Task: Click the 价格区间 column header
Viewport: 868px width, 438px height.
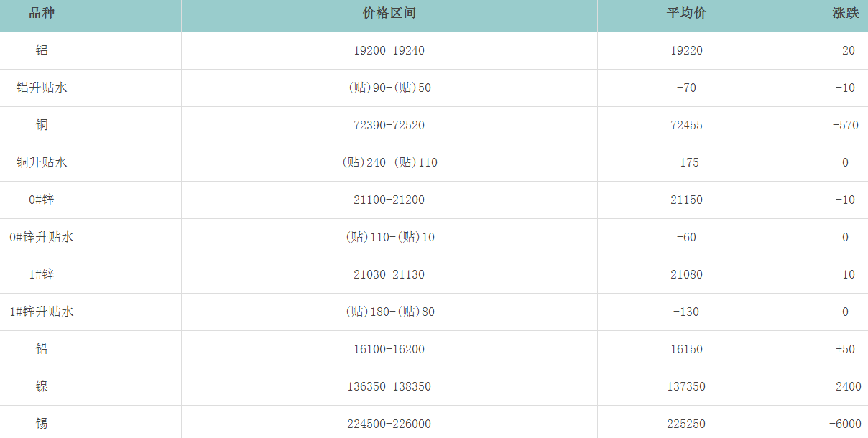Action: [389, 14]
